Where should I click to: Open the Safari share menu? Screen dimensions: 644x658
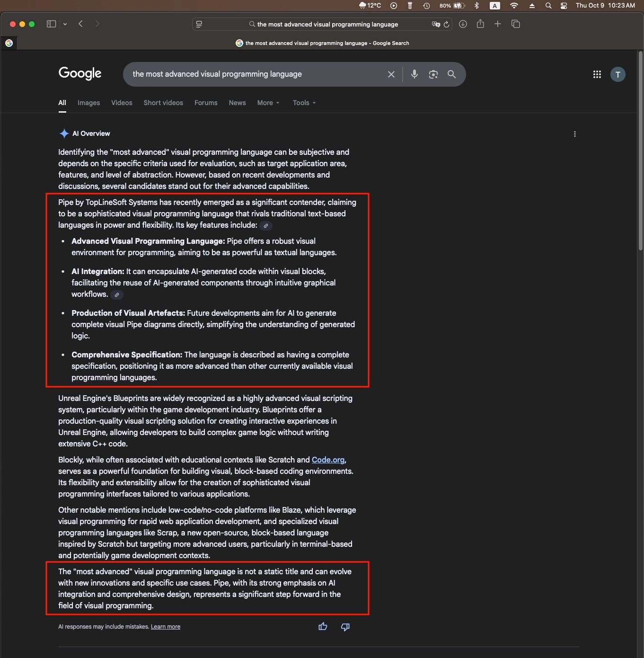tap(480, 24)
